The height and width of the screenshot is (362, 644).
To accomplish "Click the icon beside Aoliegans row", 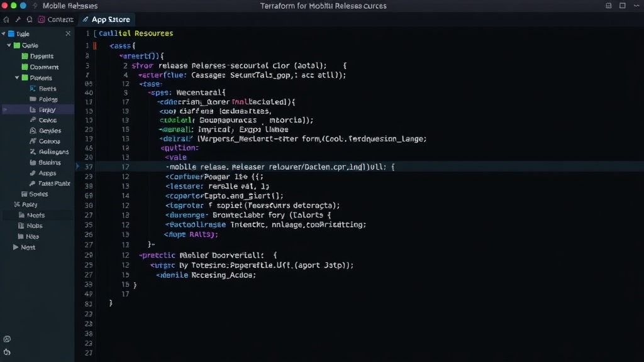I will tap(33, 152).
